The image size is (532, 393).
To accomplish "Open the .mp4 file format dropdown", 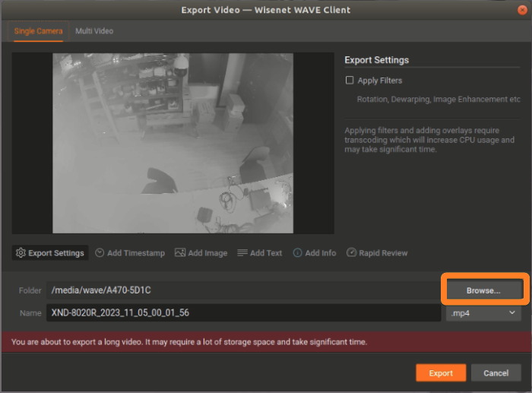I will pos(483,313).
